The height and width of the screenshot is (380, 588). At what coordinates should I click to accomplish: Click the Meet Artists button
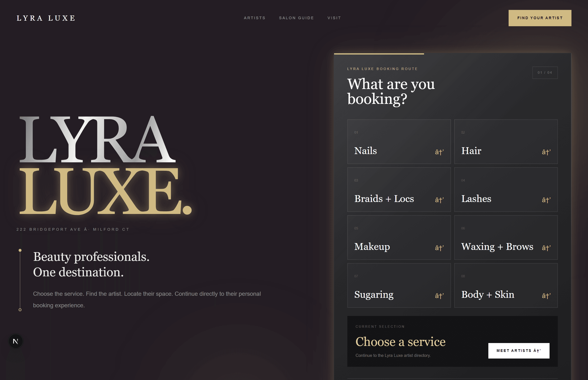519,351
